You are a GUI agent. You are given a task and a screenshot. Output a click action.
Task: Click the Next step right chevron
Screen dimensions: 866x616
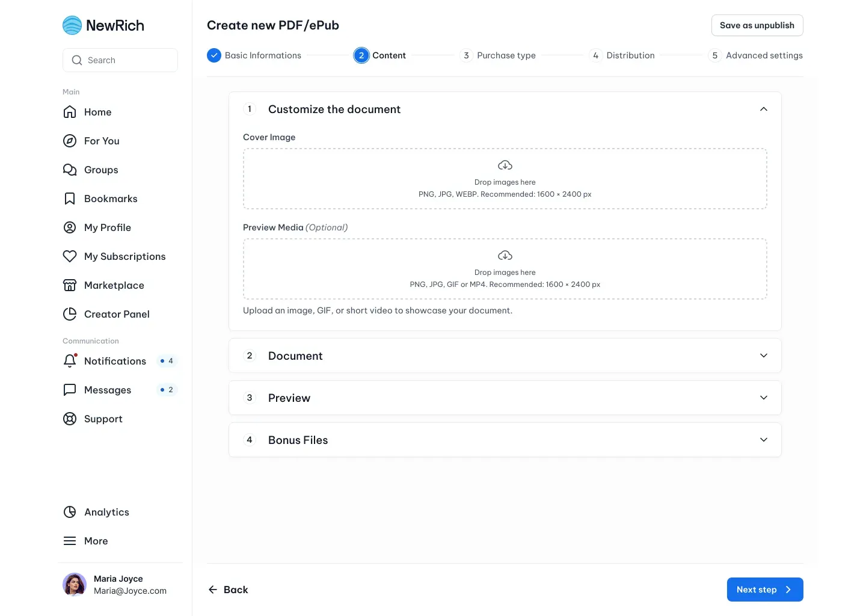coord(788,590)
